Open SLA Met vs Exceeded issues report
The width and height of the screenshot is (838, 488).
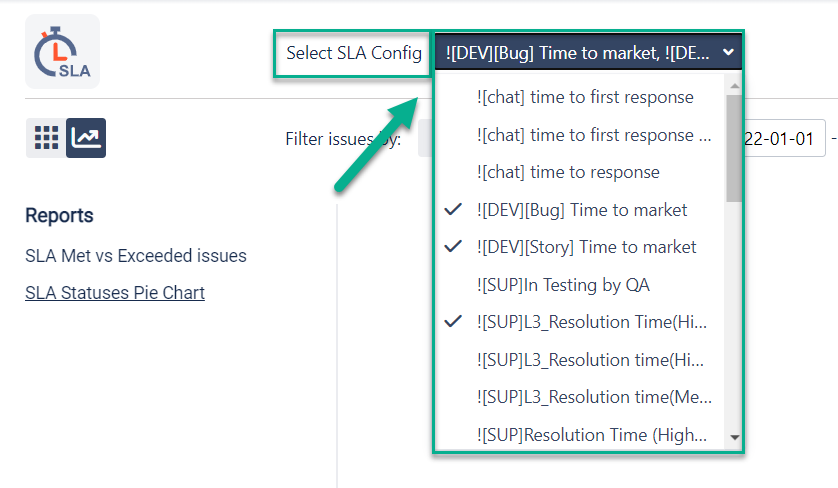(136, 256)
